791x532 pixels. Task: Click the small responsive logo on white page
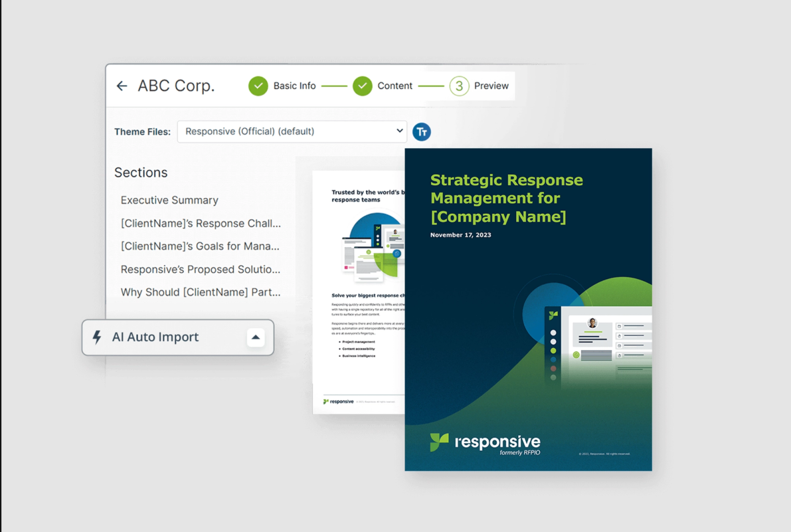coord(339,402)
